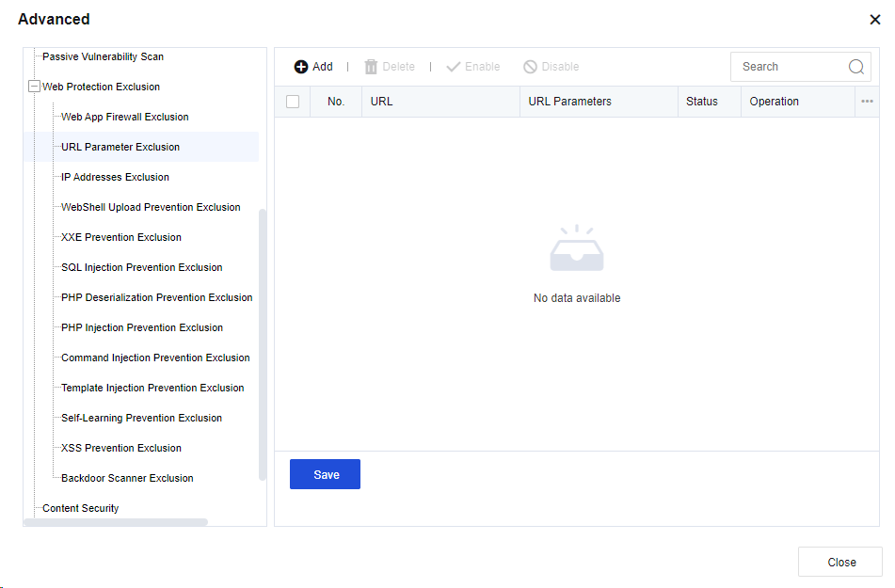Click the Close button at bottom
The image size is (895, 588).
point(840,562)
